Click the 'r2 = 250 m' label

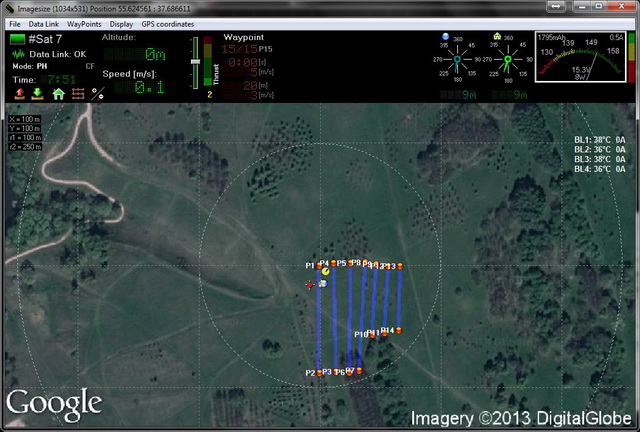click(25, 147)
